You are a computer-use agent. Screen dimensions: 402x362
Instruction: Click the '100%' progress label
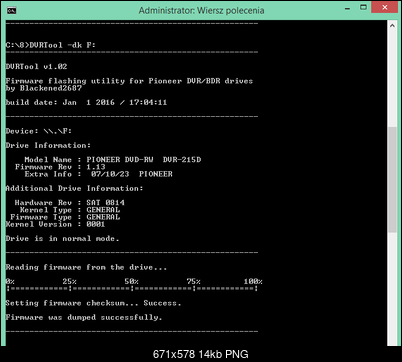253,282
